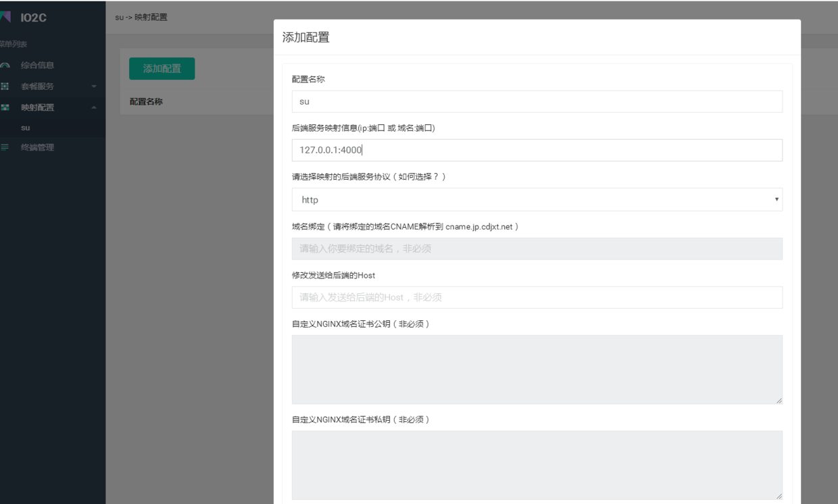Image resolution: width=838 pixels, height=504 pixels.
Task: Grab the 证书私钥 textarea resize handle
Action: click(x=779, y=495)
